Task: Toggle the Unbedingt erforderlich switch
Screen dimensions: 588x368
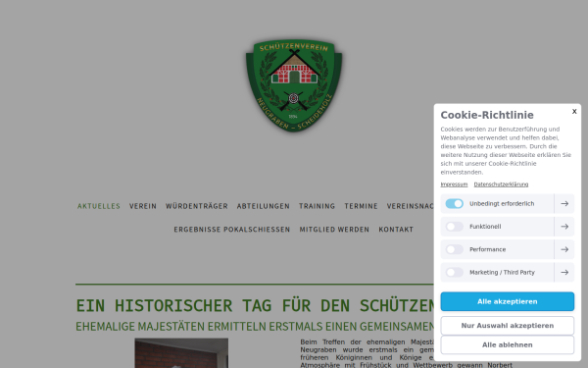Action: pos(455,203)
